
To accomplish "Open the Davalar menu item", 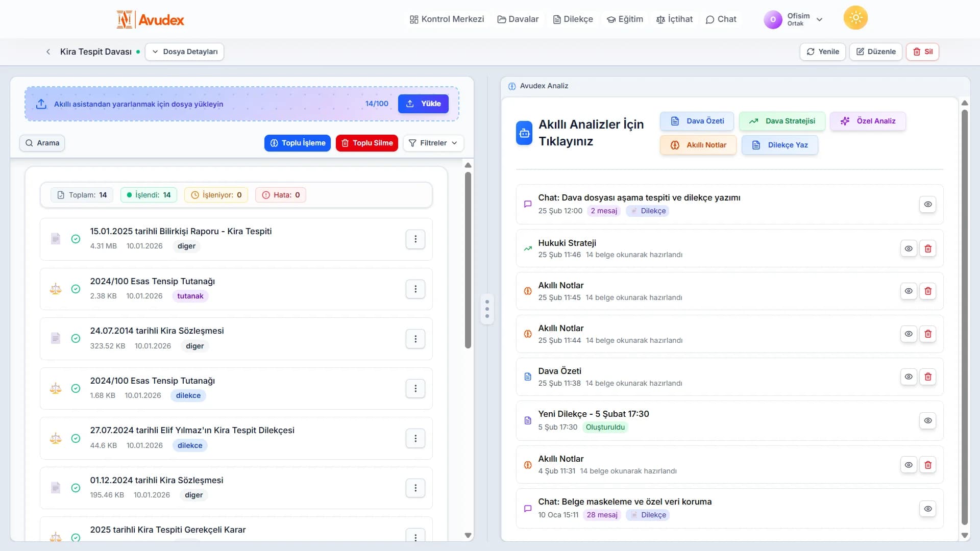I will pos(518,19).
